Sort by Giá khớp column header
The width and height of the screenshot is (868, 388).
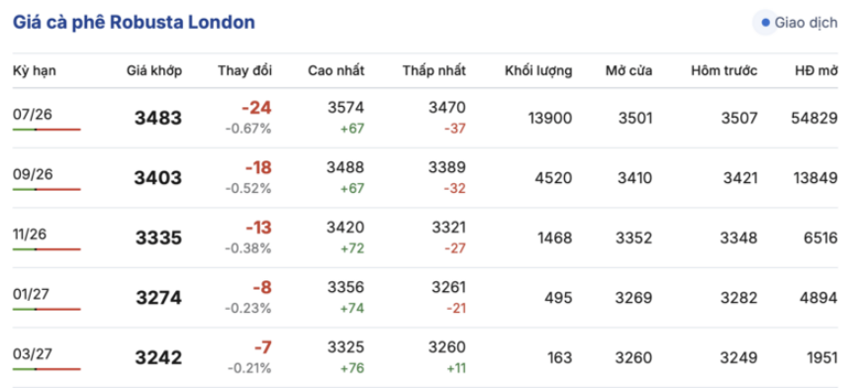pos(153,71)
